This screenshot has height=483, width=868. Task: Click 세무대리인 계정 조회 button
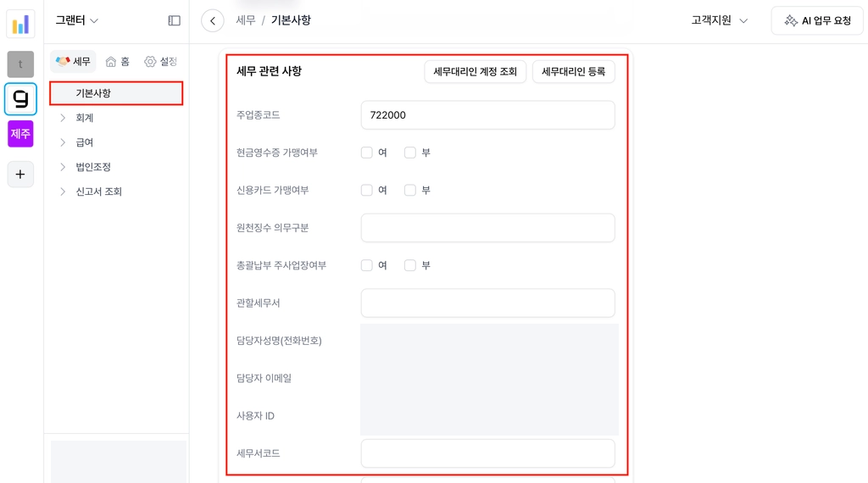475,72
